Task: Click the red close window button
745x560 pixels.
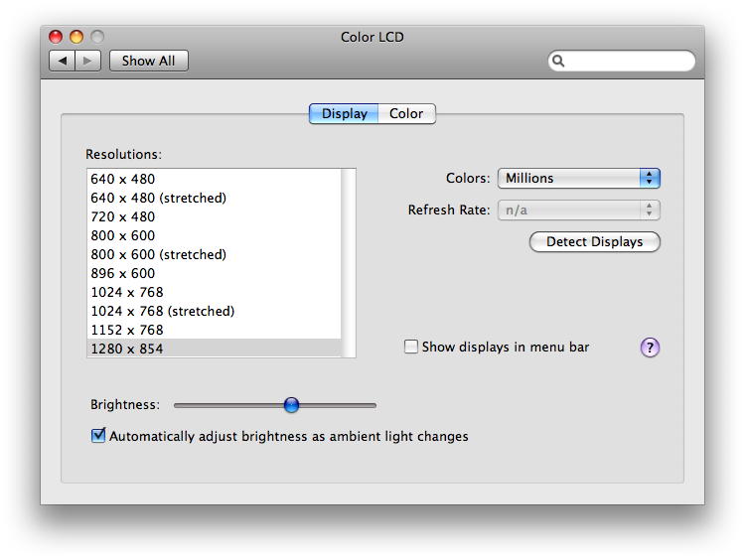Action: point(56,37)
